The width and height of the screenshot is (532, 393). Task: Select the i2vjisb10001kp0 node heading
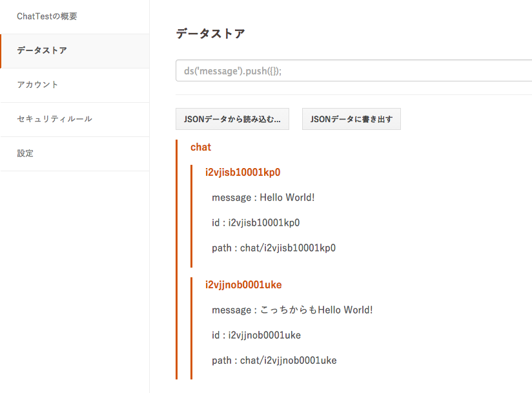coord(243,172)
